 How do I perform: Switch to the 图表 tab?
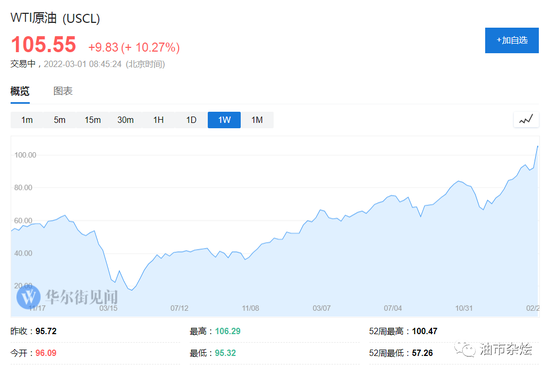click(x=63, y=91)
